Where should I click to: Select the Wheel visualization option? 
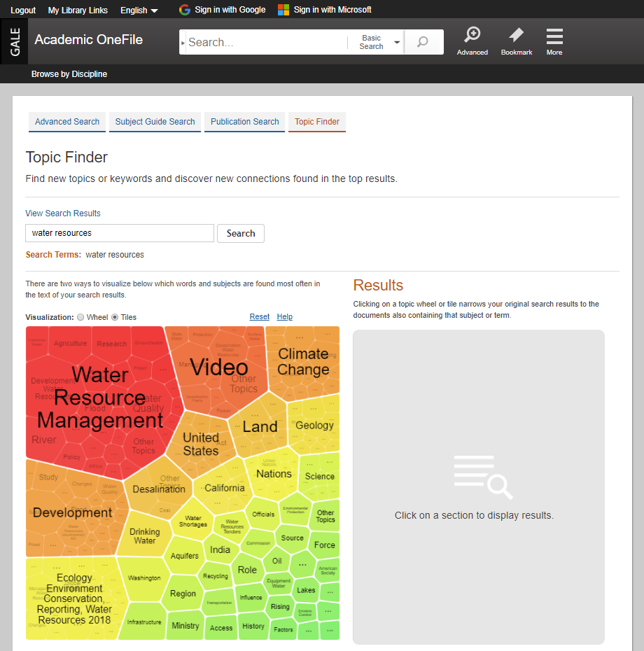coord(80,317)
